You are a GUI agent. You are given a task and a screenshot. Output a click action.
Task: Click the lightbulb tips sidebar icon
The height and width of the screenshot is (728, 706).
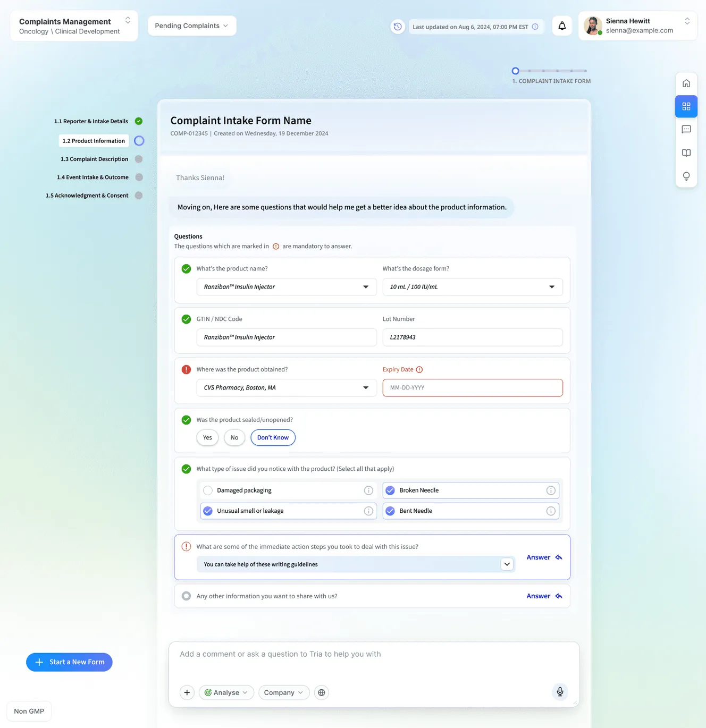pyautogui.click(x=686, y=176)
